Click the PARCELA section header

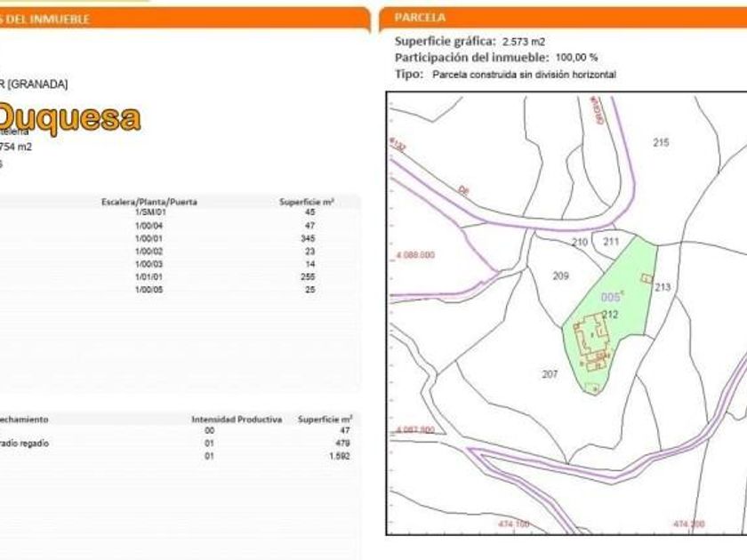point(420,18)
